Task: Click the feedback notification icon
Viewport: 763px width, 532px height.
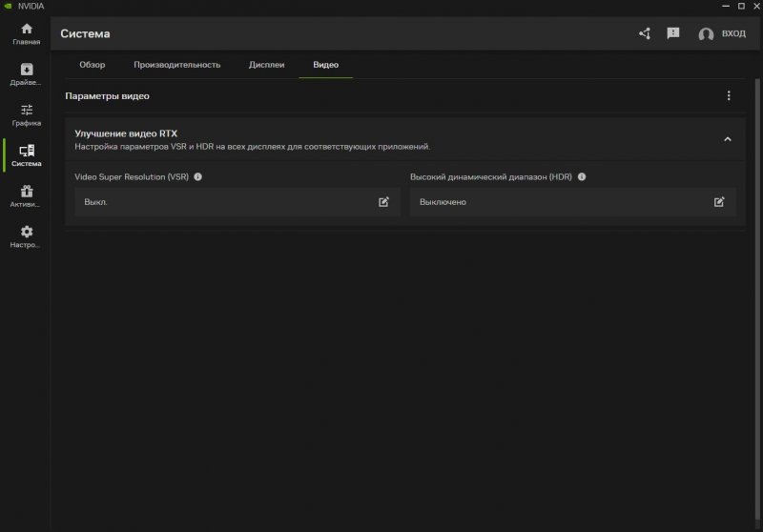Action: click(x=673, y=33)
